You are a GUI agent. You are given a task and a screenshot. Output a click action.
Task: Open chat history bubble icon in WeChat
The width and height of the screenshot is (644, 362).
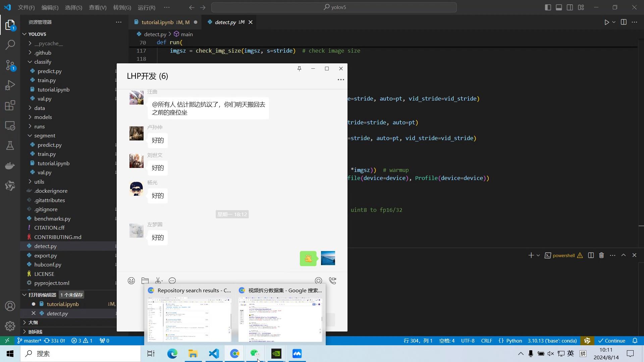pyautogui.click(x=172, y=281)
